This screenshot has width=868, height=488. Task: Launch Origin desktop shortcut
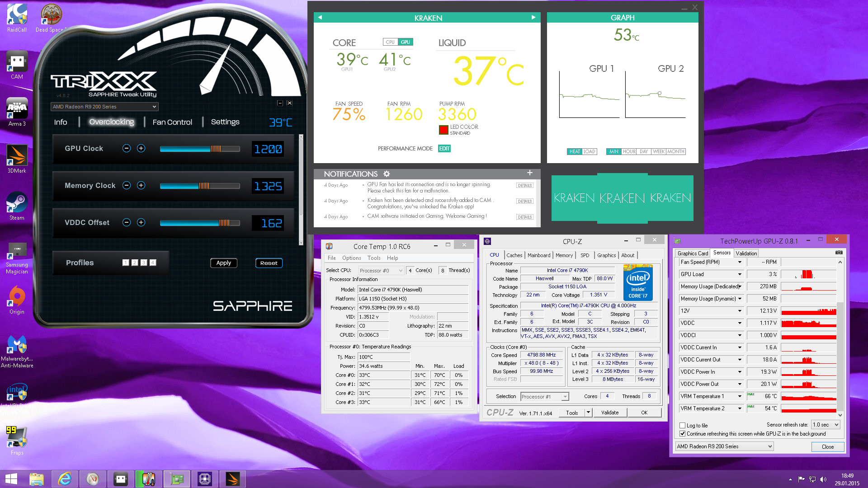coord(17,300)
